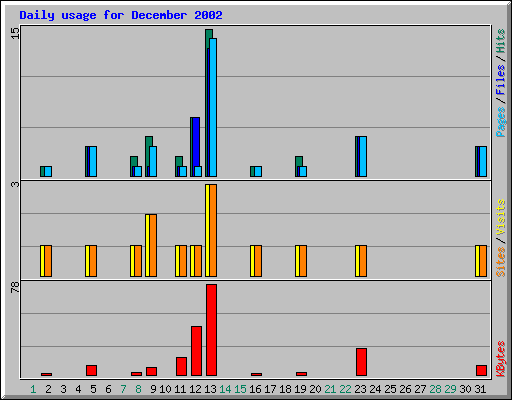
Task: Click day label "2" on x-axis
Action: [x=48, y=389]
